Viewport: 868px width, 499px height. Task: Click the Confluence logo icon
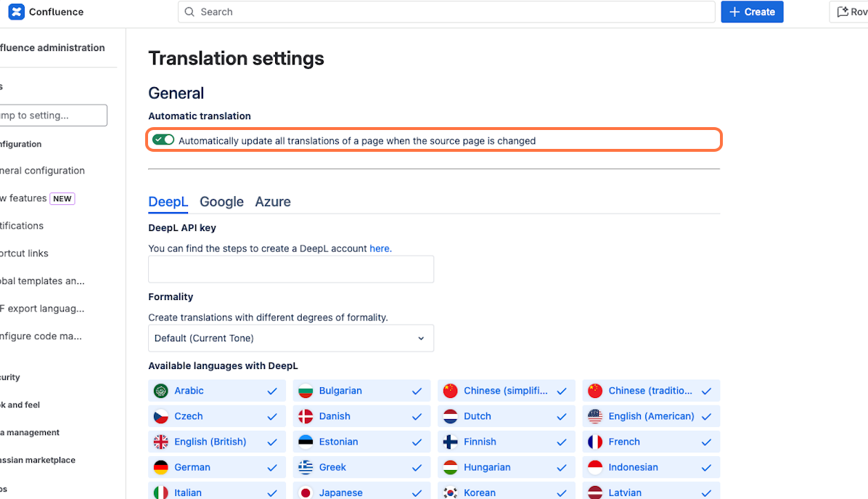point(17,12)
